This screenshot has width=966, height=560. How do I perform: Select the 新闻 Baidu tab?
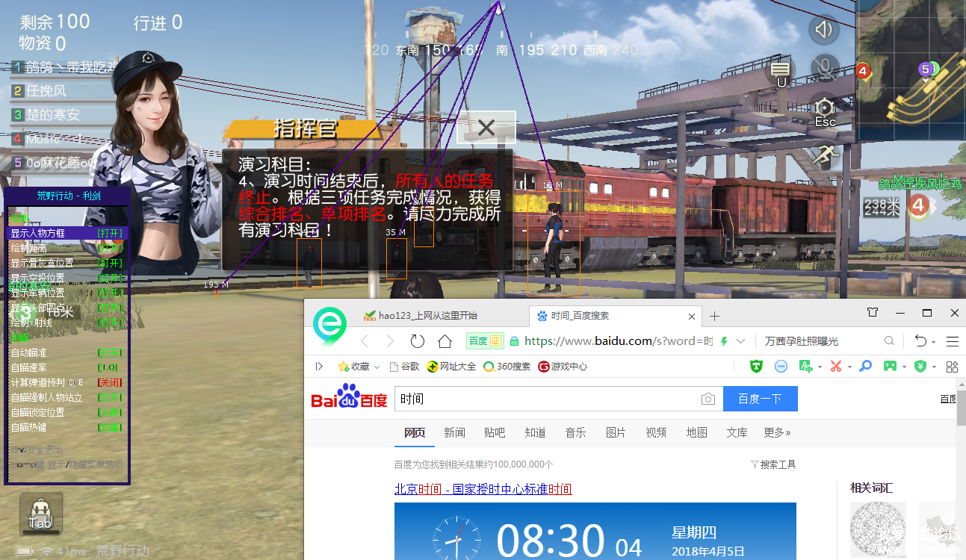[454, 432]
